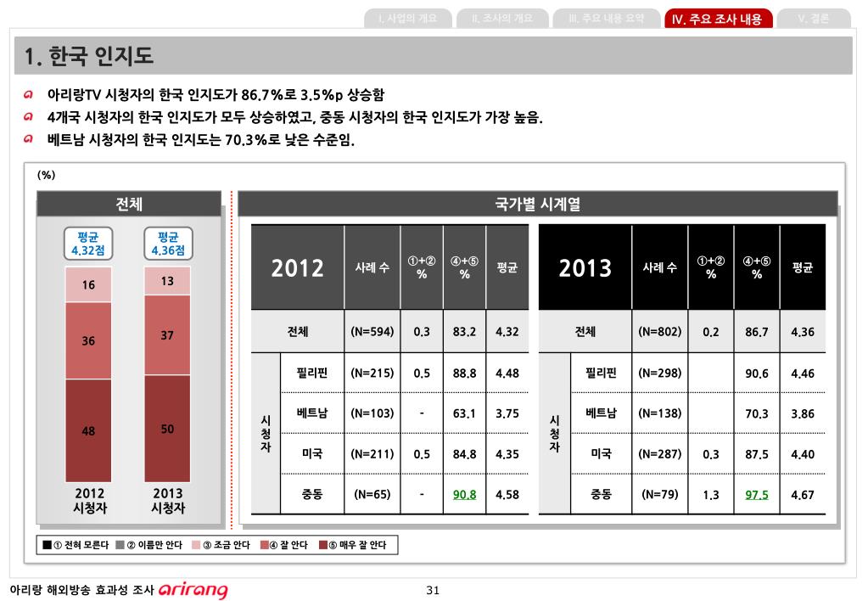The width and height of the screenshot is (868, 601).
Task: Click the '63.1' cell
Action: tap(464, 413)
